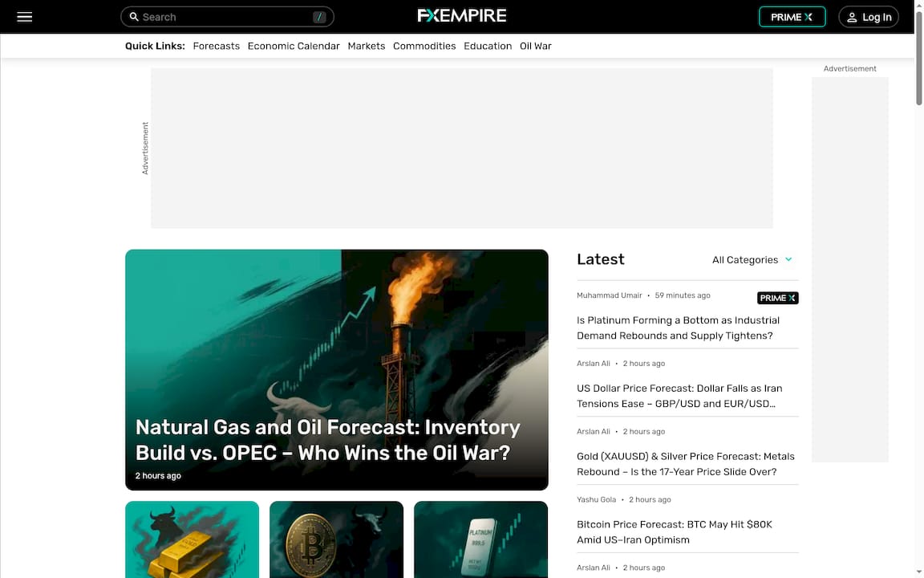Screen dimensions: 924x578
Task: Click the gold bars article thumbnail
Action: 192,539
